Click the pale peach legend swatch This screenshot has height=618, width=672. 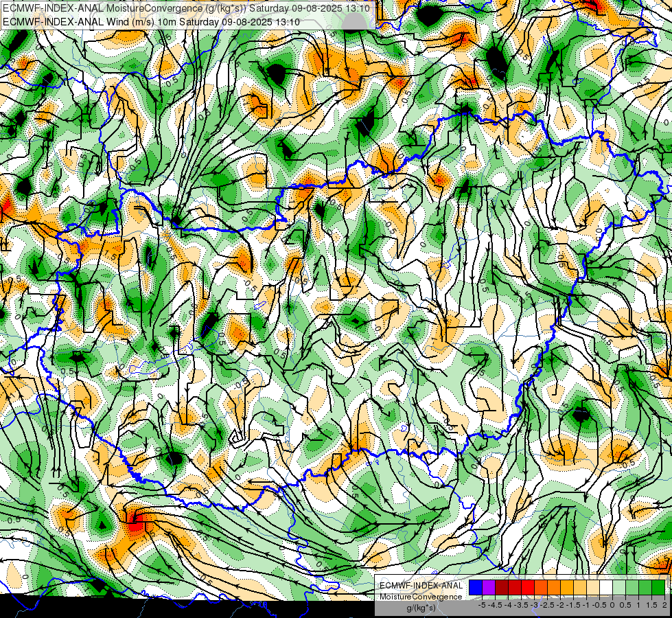(593, 588)
